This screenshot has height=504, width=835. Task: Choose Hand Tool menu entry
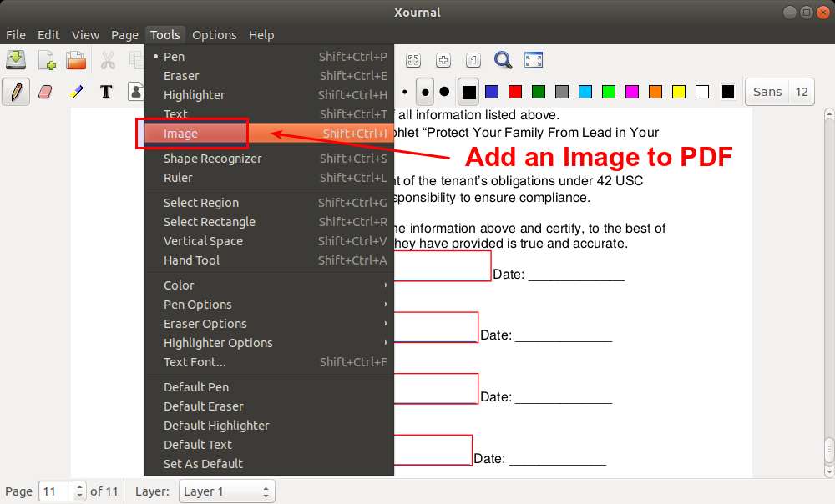(x=269, y=260)
